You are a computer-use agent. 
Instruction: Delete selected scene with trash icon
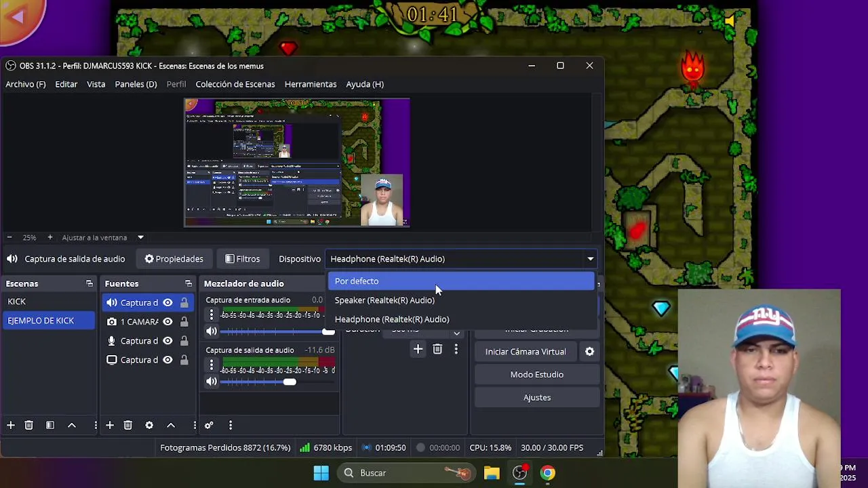click(28, 425)
